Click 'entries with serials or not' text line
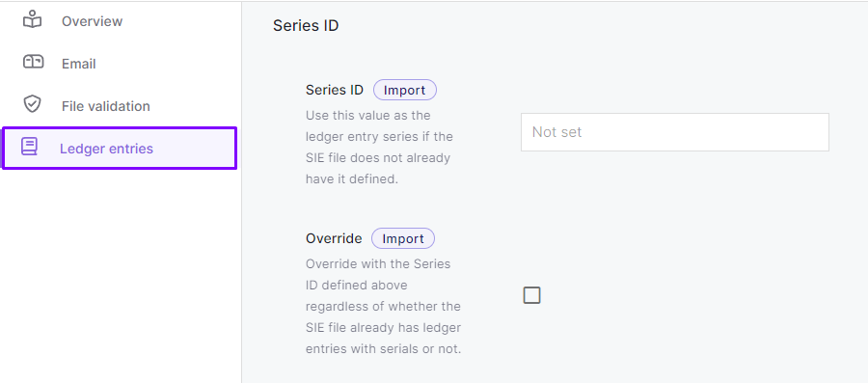This screenshot has height=383, width=868. point(383,349)
